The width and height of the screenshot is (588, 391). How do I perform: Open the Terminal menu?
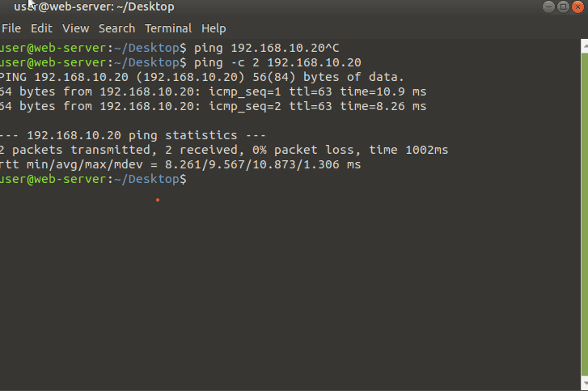[x=168, y=28]
